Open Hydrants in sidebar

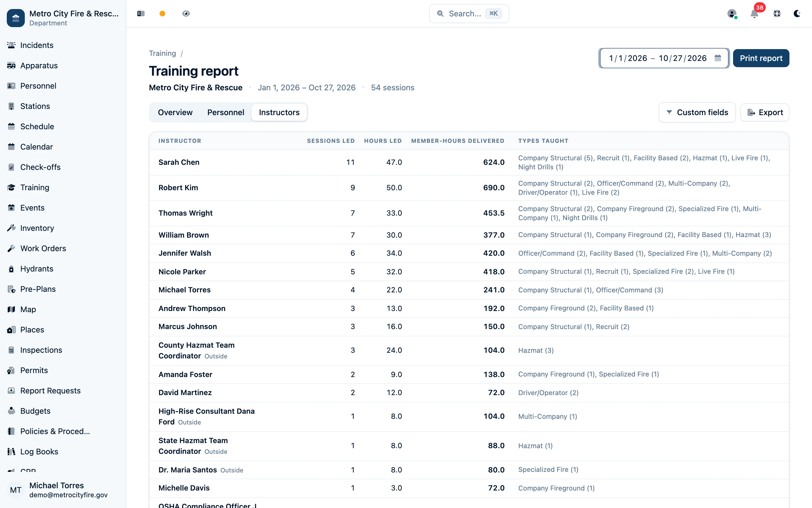click(63, 269)
